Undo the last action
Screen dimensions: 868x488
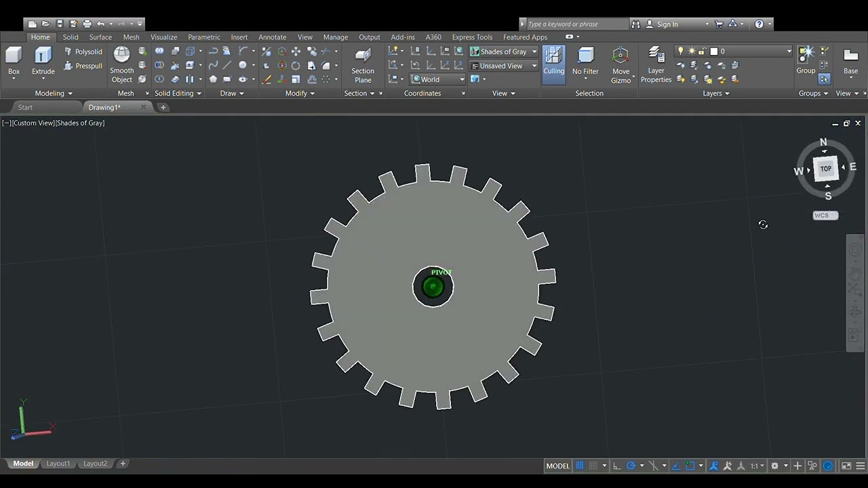(x=101, y=24)
